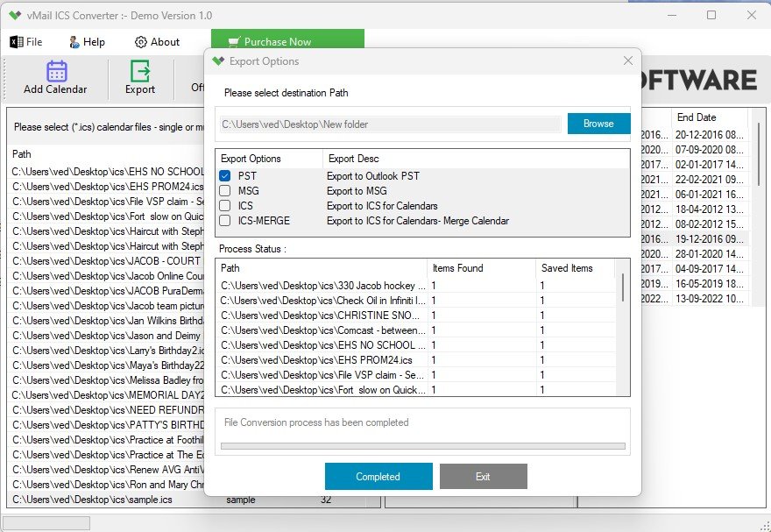Uncheck the PST export option
The height and width of the screenshot is (532, 771).
pos(225,176)
